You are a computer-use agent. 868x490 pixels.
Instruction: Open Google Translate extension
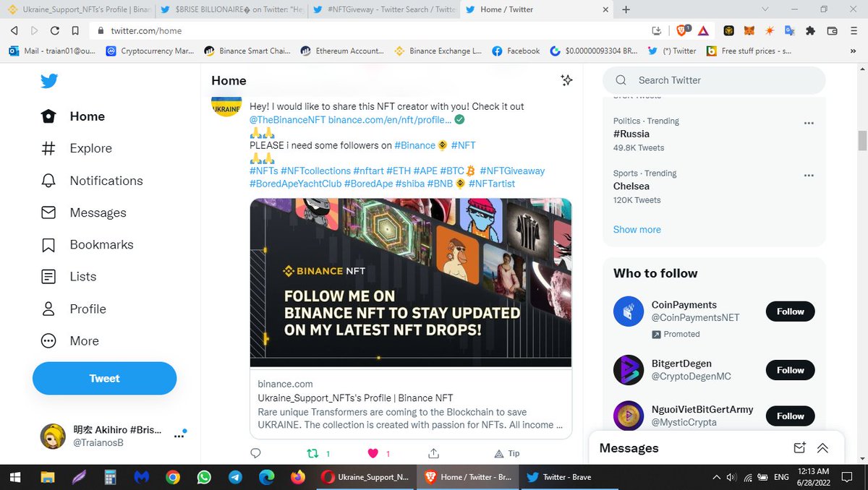click(x=790, y=30)
